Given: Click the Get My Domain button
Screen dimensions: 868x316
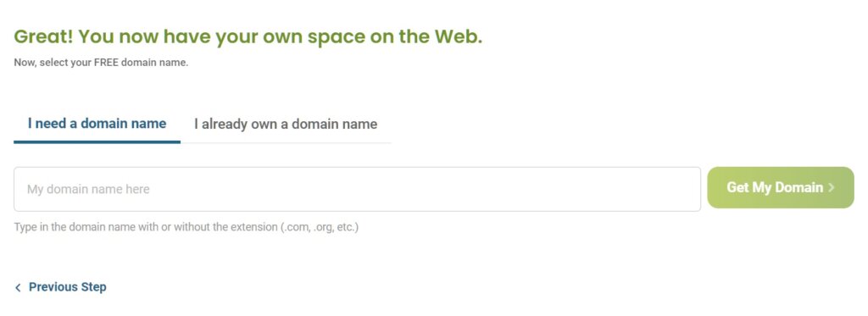Looking at the screenshot, I should coord(781,187).
